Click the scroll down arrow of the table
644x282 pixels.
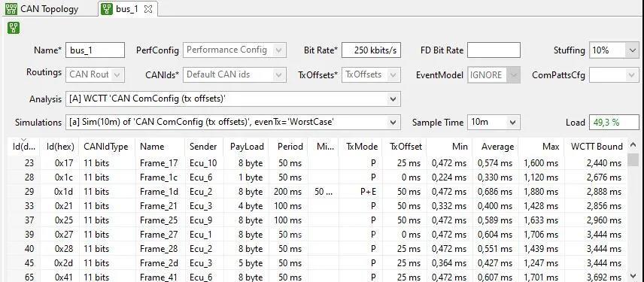tap(633, 276)
